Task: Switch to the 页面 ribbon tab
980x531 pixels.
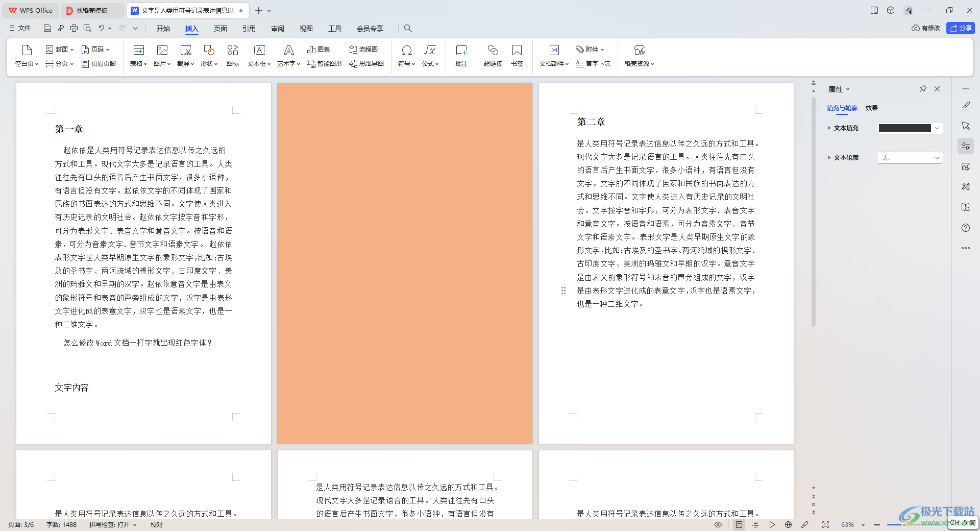Action: [220, 29]
